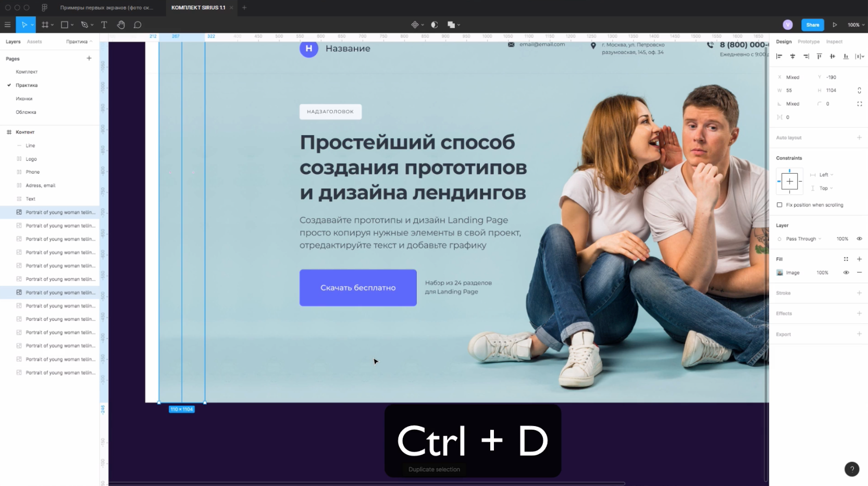
Task: Click the user avatar V
Action: point(788,25)
